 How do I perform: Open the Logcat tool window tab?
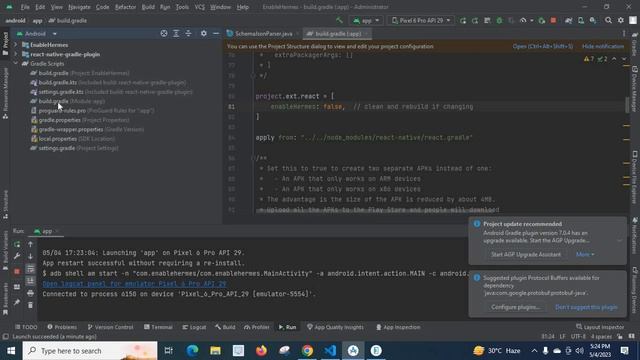pos(194,327)
